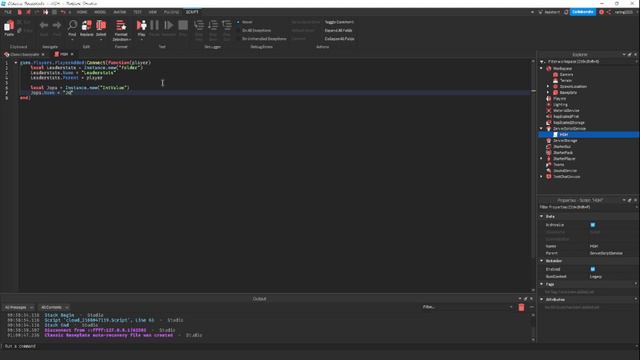Click the Toggle Comment action
This screenshot has width=640, height=360.
click(339, 22)
